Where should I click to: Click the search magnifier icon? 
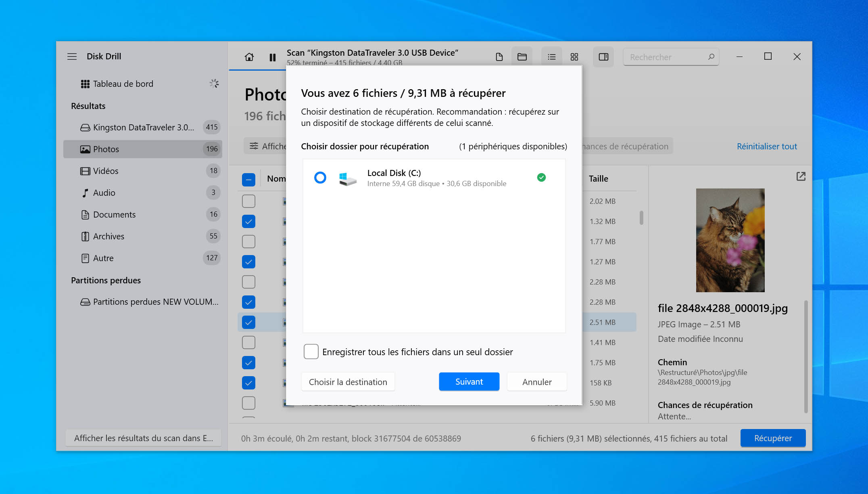711,57
